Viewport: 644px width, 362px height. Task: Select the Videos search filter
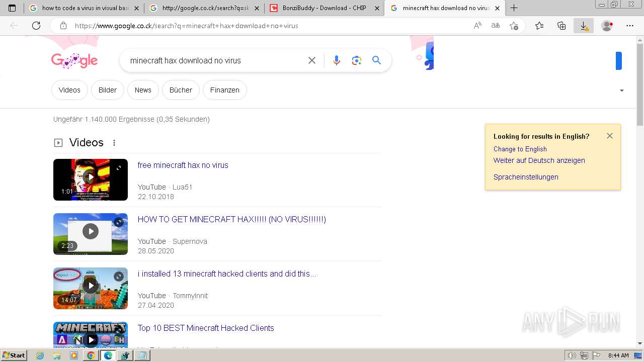(69, 90)
